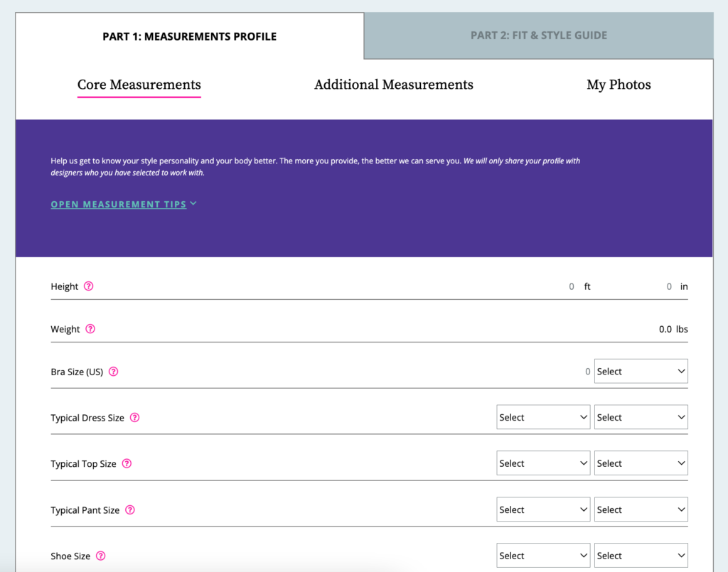The image size is (728, 572).
Task: Click the 'Bra Size (US)' label
Action: coord(77,372)
